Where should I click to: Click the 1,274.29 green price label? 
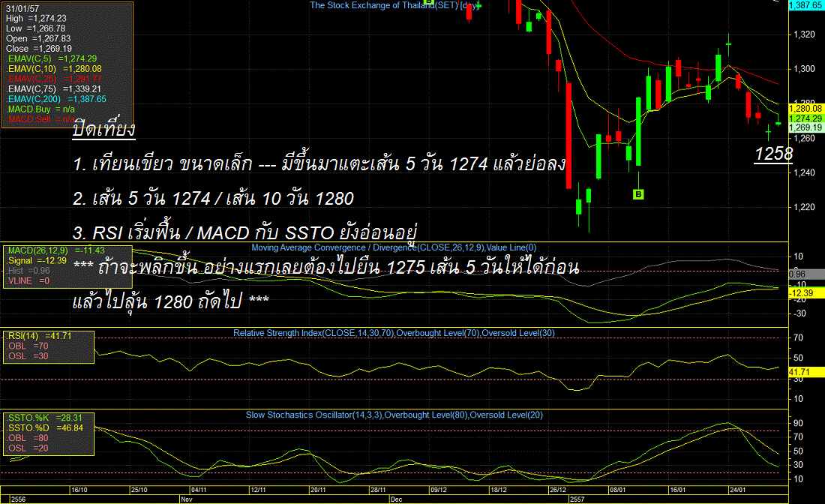(x=805, y=118)
